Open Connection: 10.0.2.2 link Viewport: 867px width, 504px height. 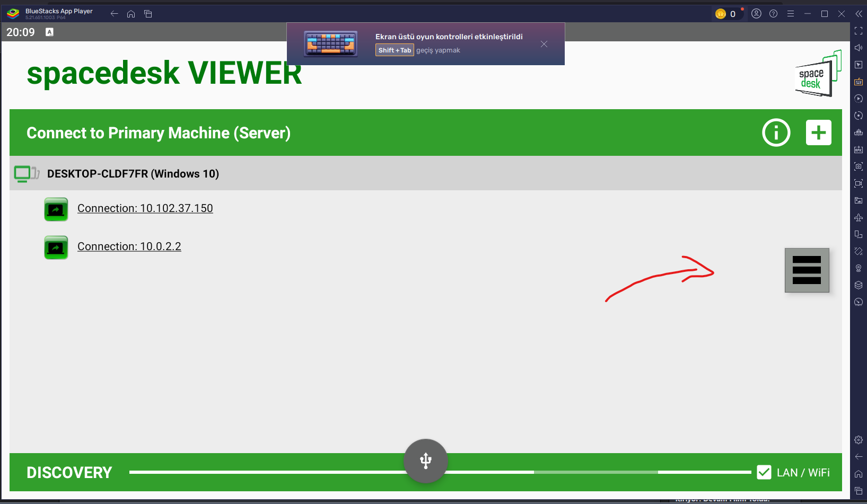tap(129, 246)
